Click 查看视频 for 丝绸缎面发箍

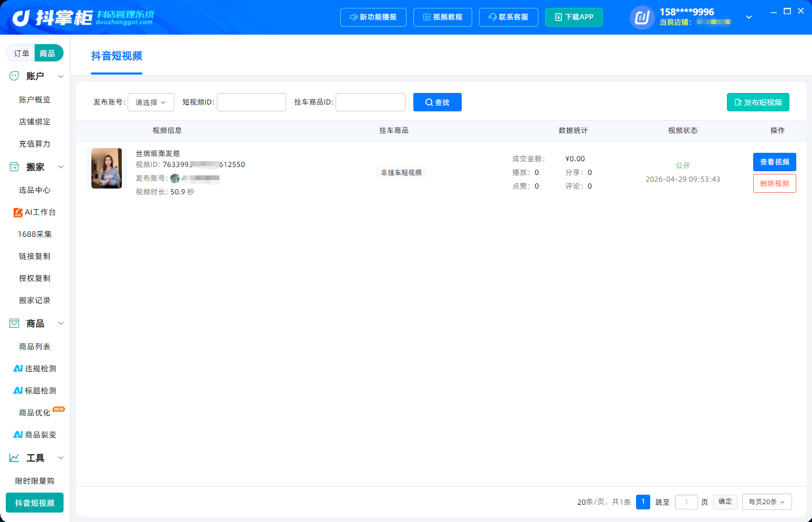tap(775, 162)
